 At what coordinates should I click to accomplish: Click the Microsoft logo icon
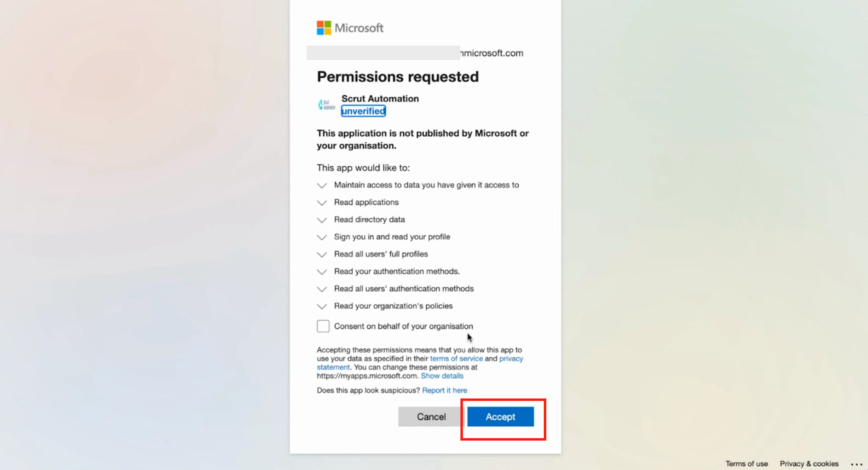click(x=324, y=28)
